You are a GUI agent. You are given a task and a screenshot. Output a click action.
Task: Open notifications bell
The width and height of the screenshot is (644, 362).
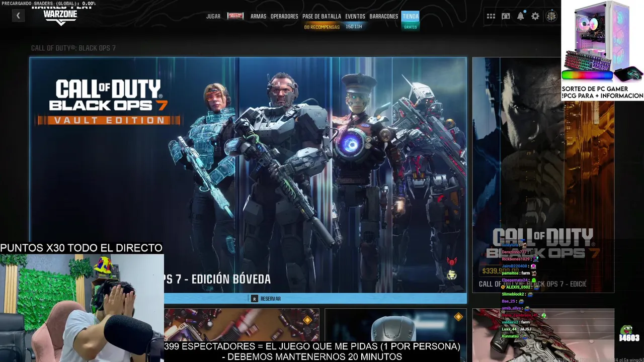coord(521,16)
